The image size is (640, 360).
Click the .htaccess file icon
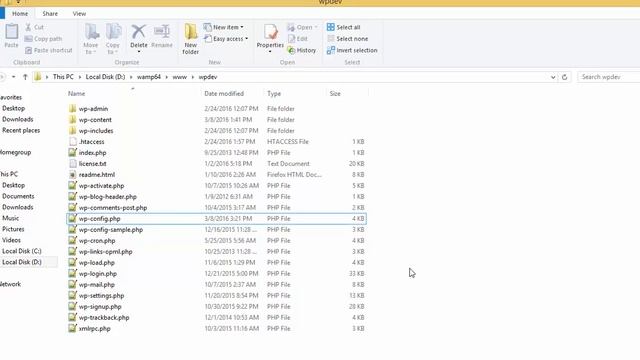pyautogui.click(x=73, y=142)
